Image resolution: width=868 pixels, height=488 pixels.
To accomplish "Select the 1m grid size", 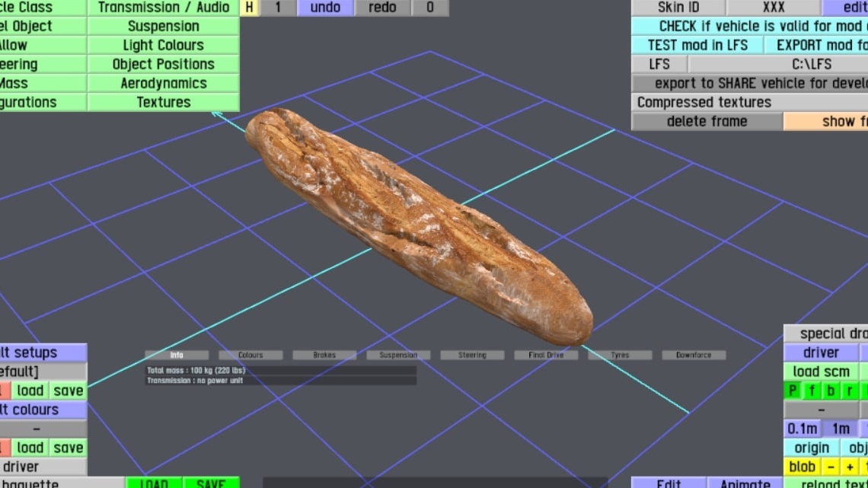I will [841, 429].
